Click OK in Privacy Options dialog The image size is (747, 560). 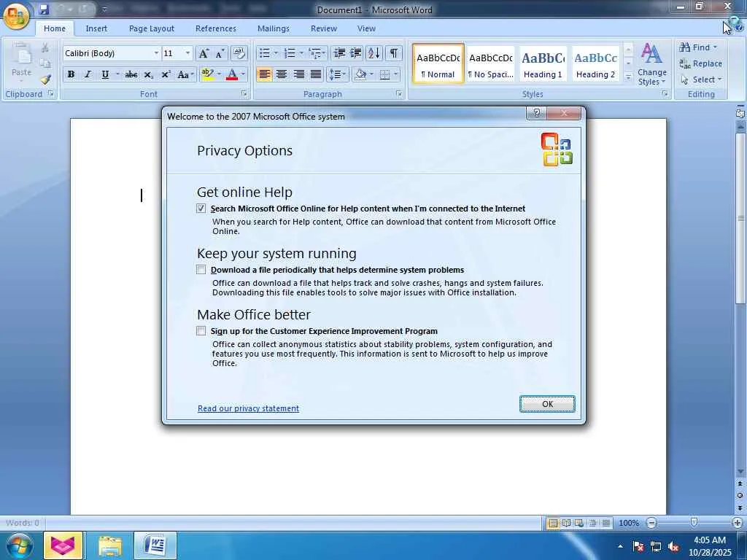coord(547,404)
